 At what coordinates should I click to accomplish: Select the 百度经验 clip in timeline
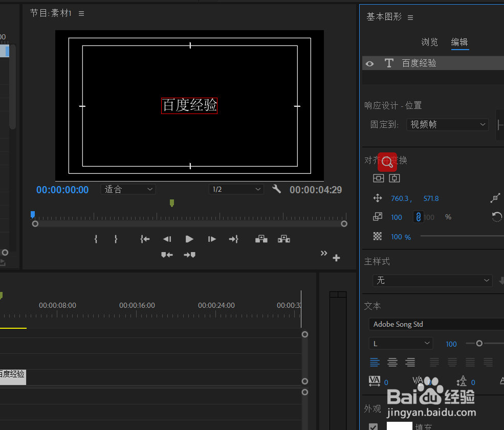(x=13, y=377)
